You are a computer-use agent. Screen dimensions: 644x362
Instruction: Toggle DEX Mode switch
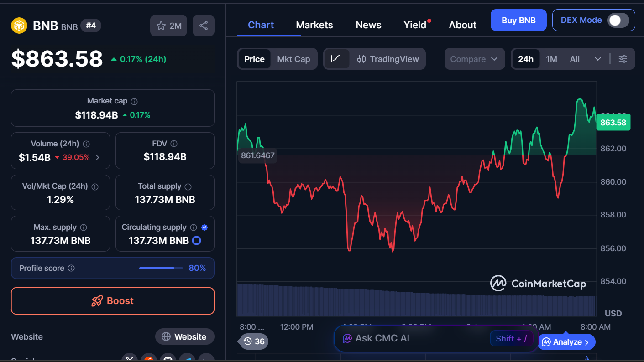(x=618, y=20)
